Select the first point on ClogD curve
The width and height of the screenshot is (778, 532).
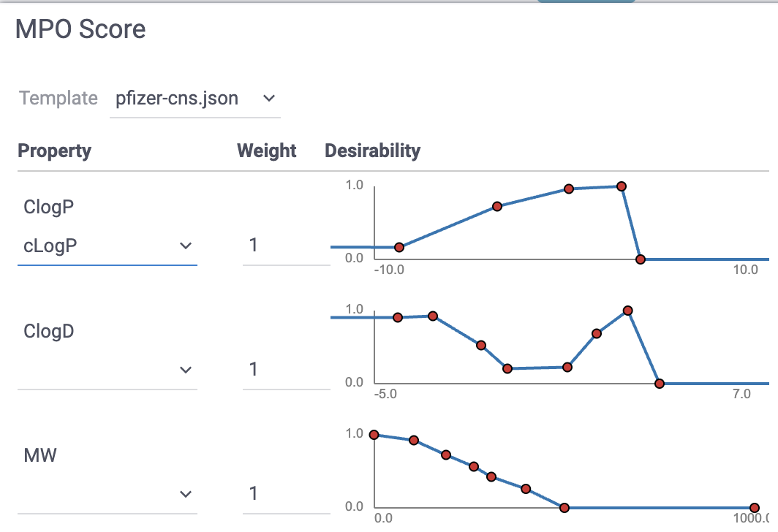pyautogui.click(x=398, y=317)
